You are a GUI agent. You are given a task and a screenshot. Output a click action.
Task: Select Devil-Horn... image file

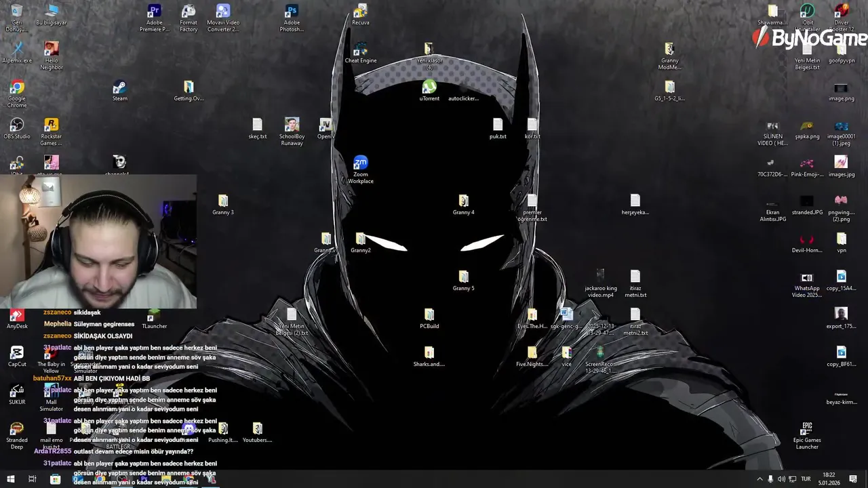807,243
